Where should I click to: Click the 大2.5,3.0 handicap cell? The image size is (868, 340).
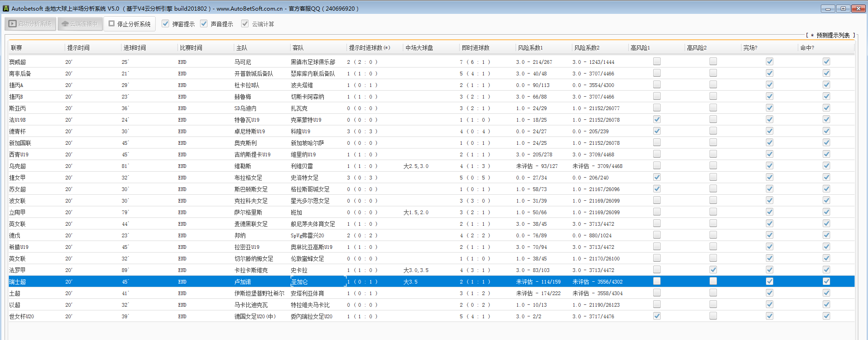click(416, 166)
